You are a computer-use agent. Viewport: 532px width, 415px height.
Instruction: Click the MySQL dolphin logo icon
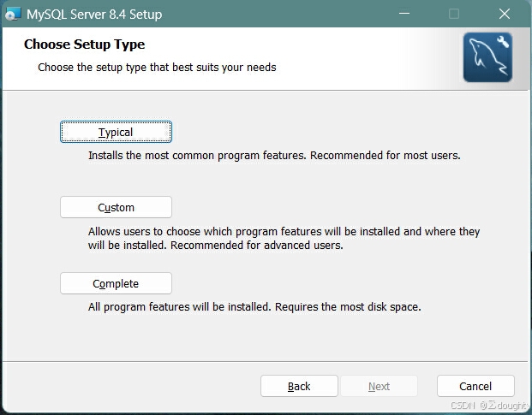(x=487, y=57)
